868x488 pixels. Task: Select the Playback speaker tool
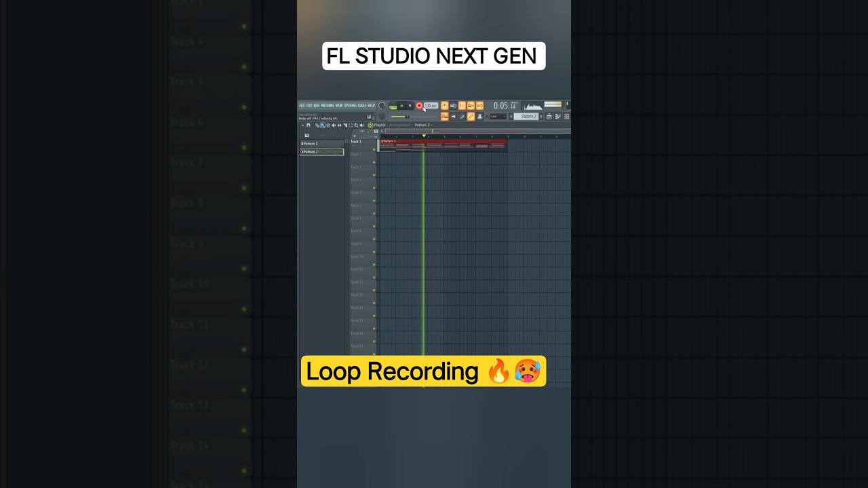362,125
